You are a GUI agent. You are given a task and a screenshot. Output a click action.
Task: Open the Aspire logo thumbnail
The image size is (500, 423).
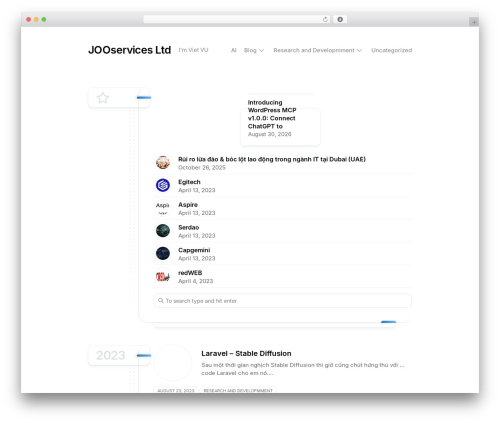click(x=163, y=208)
